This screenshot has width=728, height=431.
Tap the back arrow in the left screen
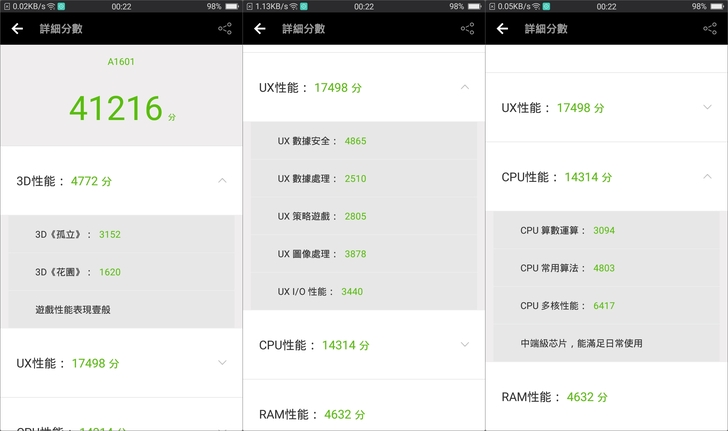(x=17, y=29)
